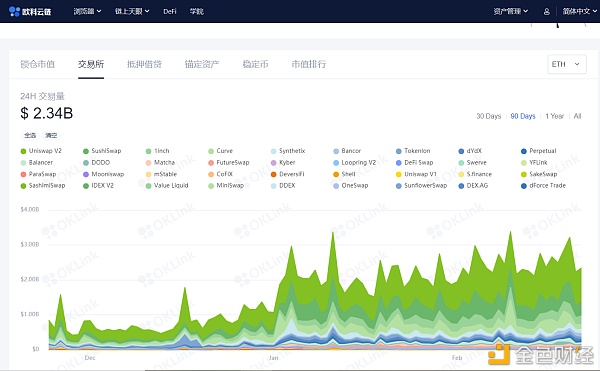Show the 90 Days time range
The width and height of the screenshot is (600, 371).
coord(523,116)
